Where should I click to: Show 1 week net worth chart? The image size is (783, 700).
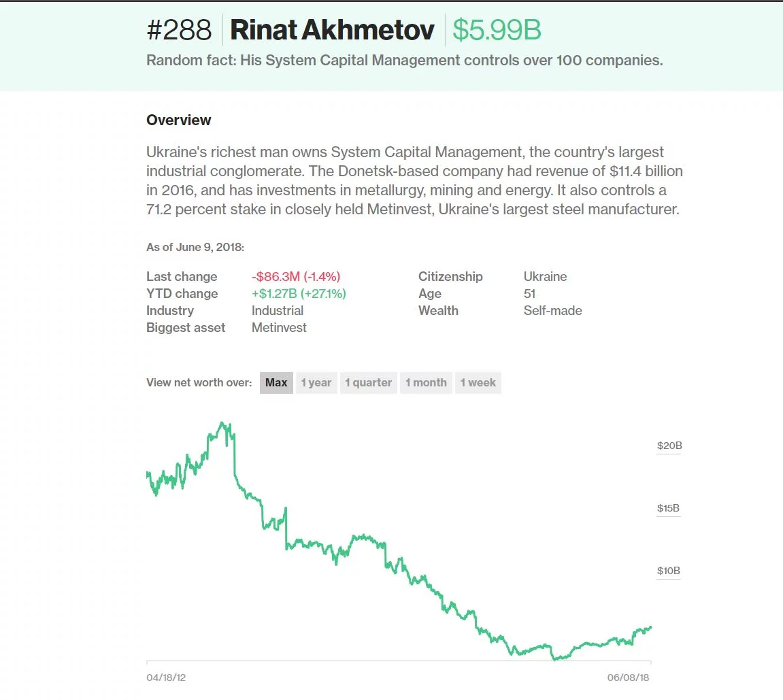[x=478, y=383]
